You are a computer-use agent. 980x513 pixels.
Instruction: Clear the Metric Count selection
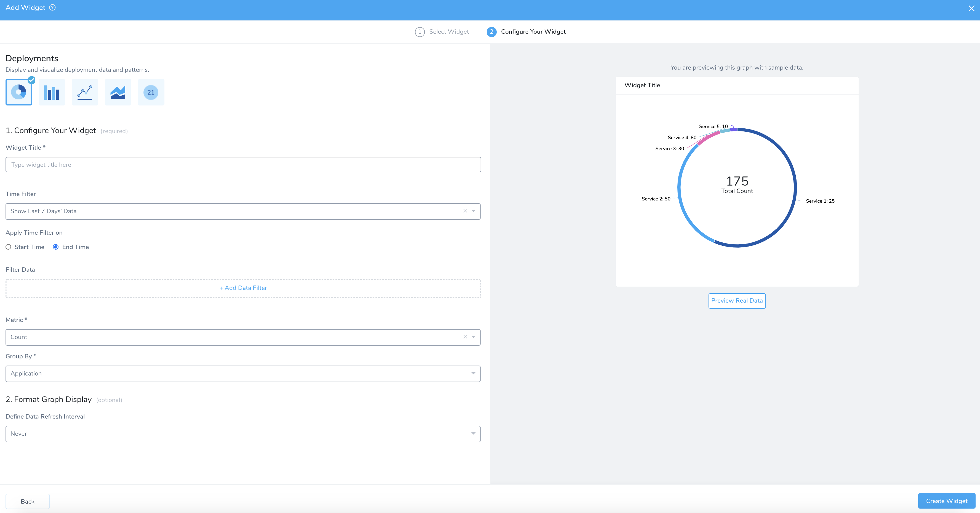coord(465,337)
